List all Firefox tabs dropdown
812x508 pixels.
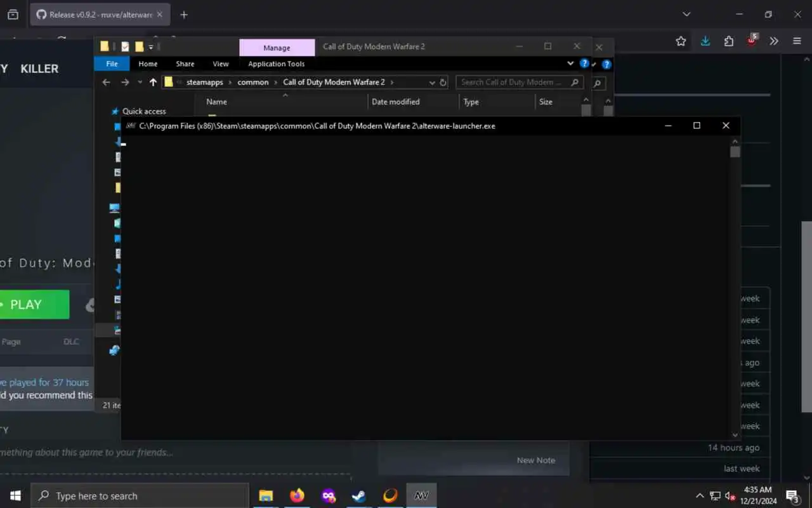tap(686, 14)
